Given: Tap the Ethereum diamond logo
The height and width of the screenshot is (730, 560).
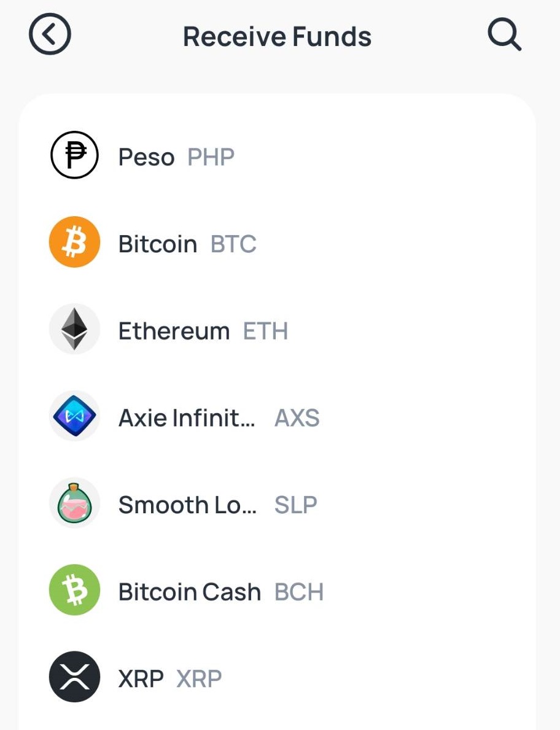Looking at the screenshot, I should pyautogui.click(x=74, y=329).
